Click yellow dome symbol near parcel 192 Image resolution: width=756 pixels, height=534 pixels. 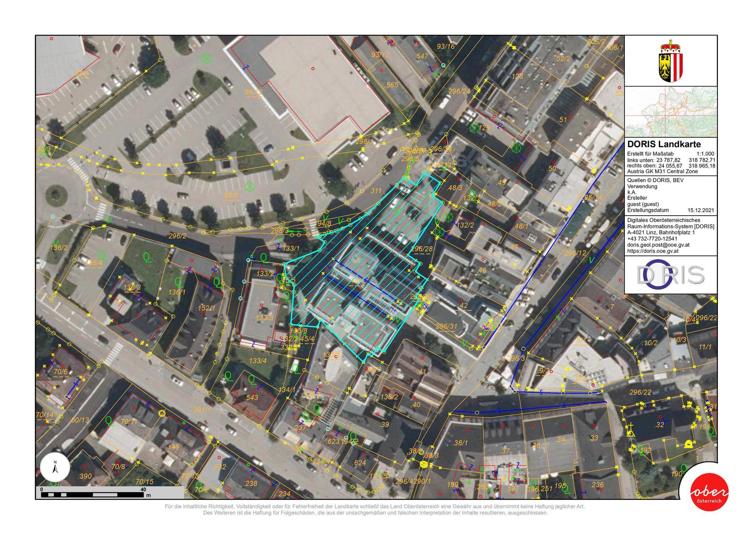[x=689, y=444]
